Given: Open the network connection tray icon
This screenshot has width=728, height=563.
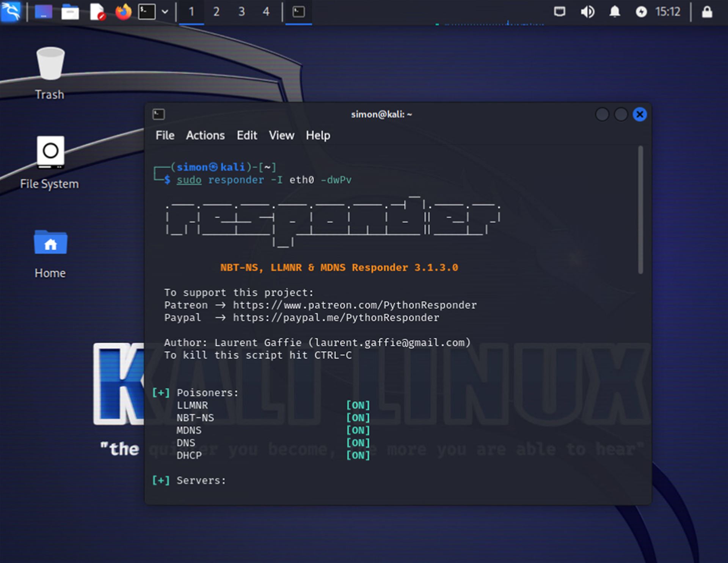Looking at the screenshot, I should [x=560, y=12].
